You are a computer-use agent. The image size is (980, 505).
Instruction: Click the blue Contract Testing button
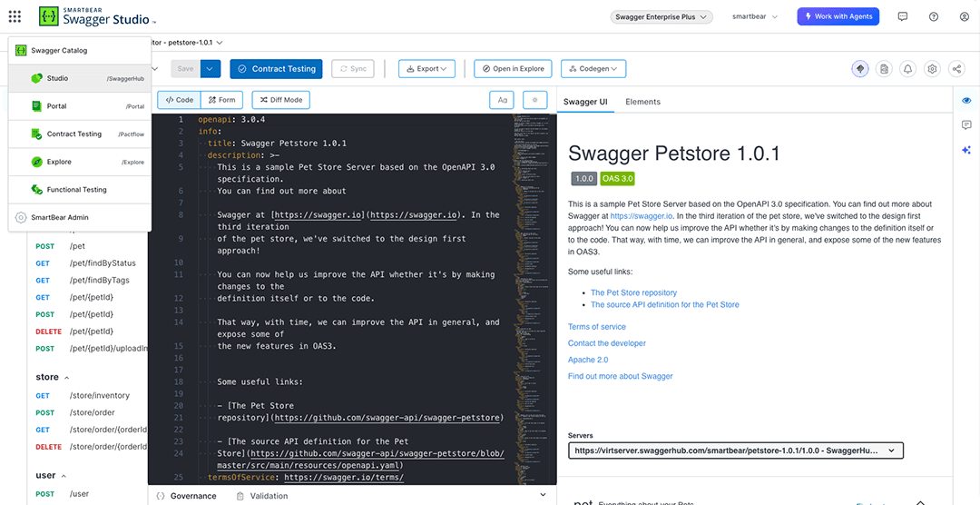click(x=276, y=69)
